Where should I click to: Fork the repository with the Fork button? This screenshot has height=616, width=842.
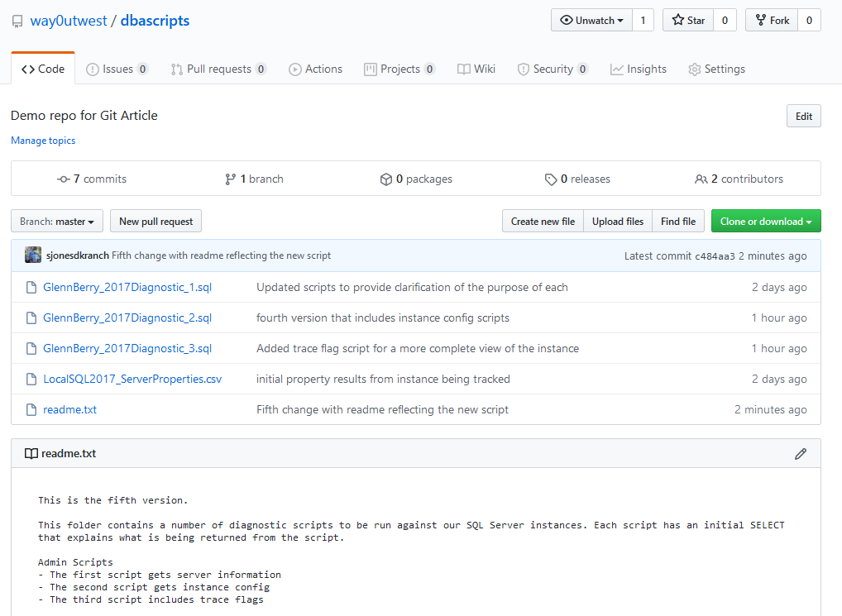(772, 21)
